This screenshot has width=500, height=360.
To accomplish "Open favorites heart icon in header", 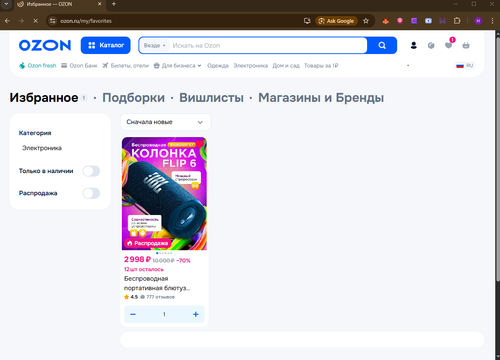I will click(449, 45).
